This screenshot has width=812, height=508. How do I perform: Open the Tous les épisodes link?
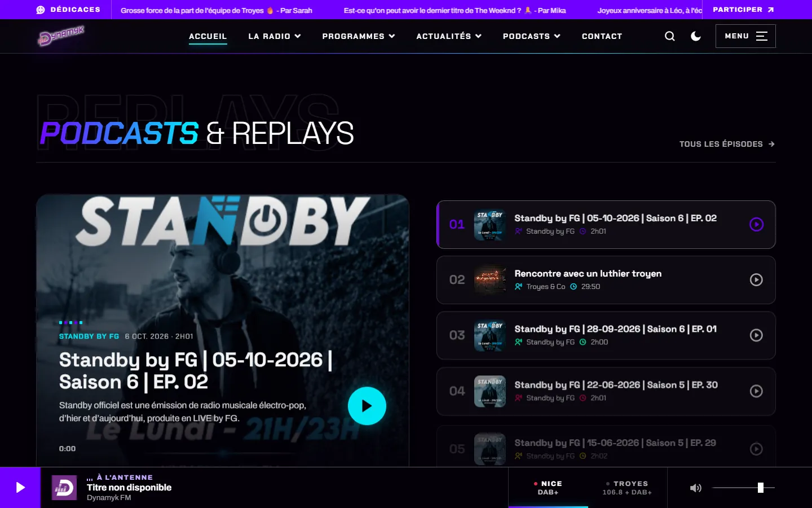click(x=727, y=144)
